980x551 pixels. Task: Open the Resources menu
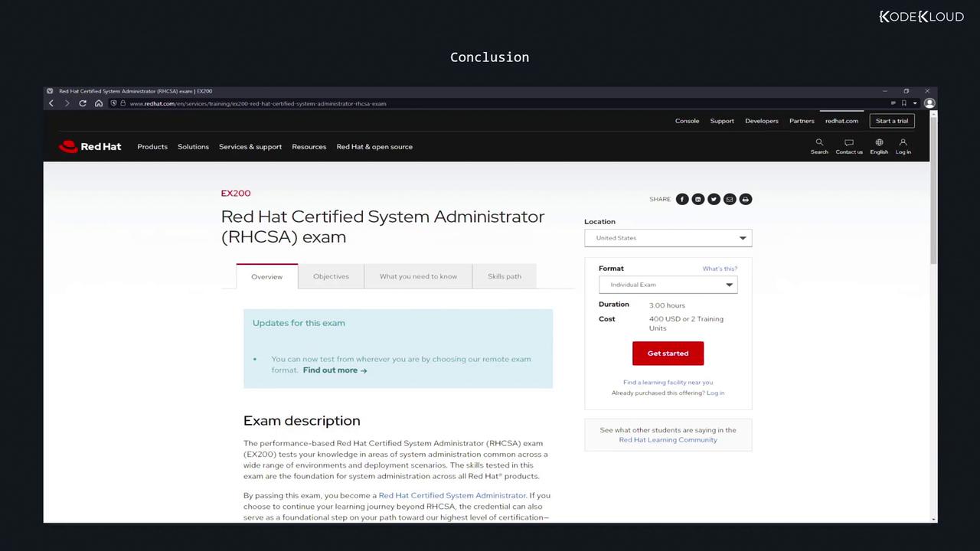tap(309, 147)
